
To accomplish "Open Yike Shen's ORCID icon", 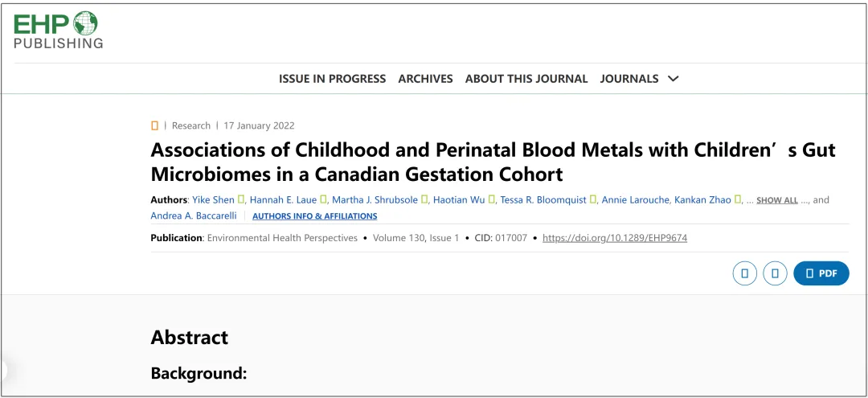I will [241, 200].
